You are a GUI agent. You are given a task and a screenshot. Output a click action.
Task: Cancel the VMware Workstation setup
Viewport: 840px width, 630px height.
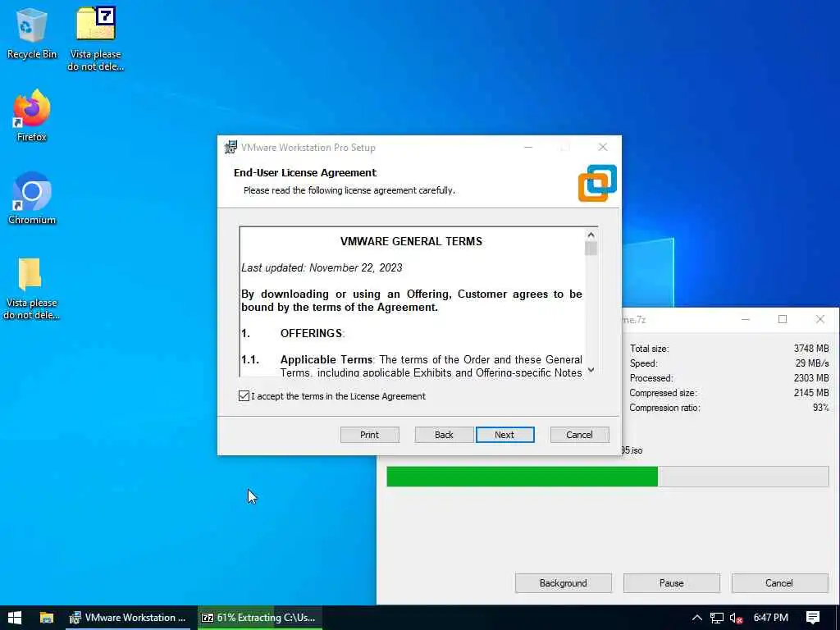tap(579, 435)
